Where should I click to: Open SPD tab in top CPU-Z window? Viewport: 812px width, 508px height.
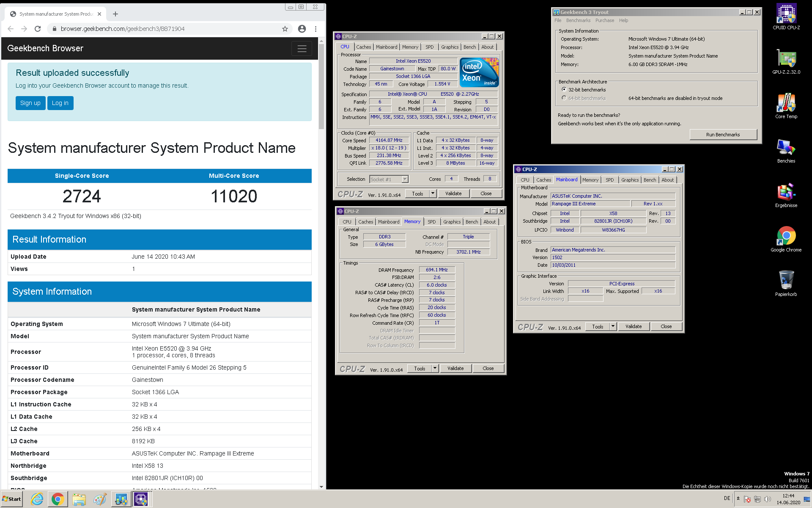click(429, 47)
